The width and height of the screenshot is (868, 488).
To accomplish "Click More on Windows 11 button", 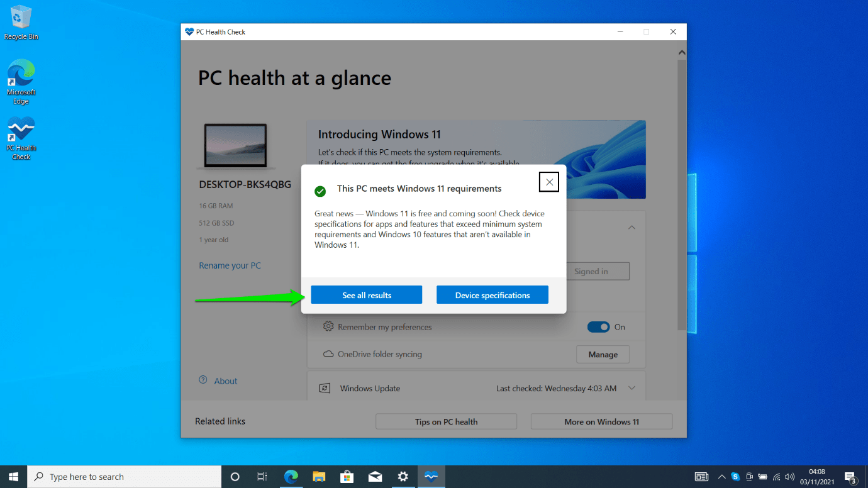I will tap(601, 421).
